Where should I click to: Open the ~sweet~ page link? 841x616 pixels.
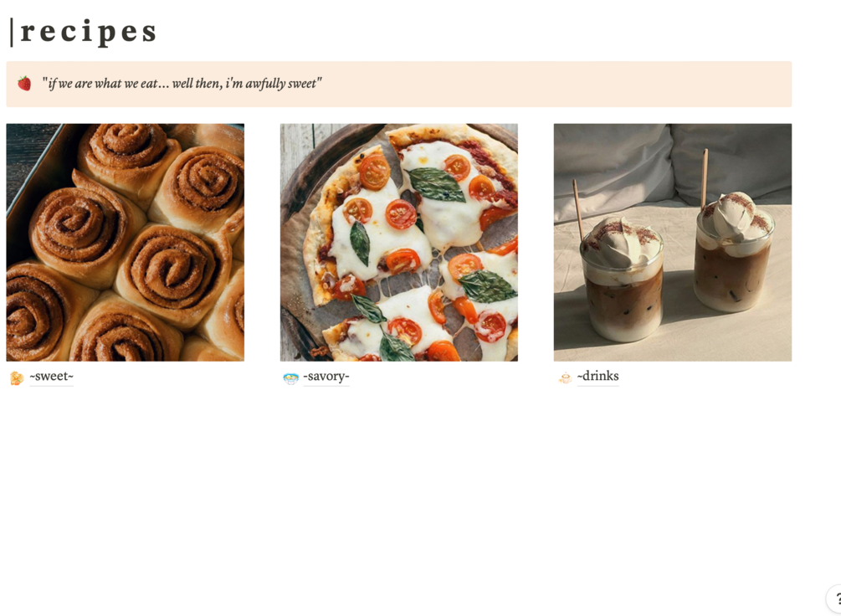(52, 376)
